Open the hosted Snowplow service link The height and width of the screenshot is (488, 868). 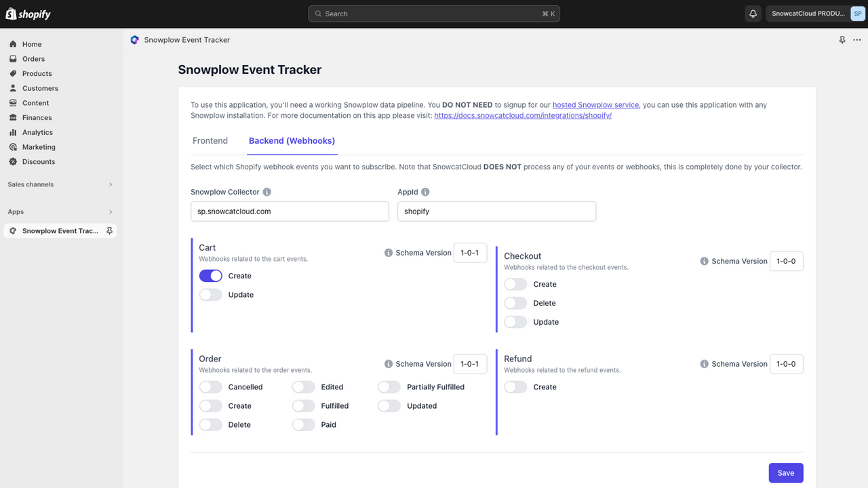(x=595, y=105)
